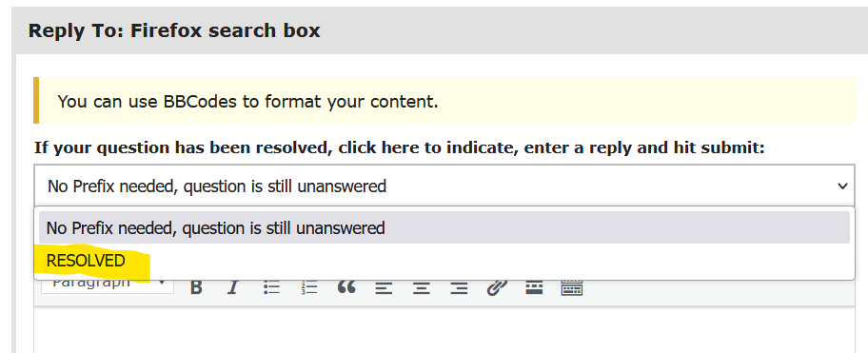Click the 'Reply To: Firefox search box' heading

[174, 30]
